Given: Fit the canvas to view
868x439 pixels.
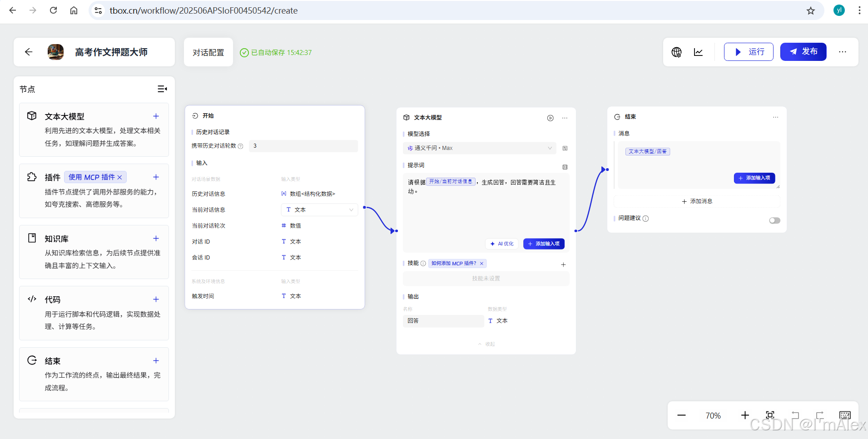Looking at the screenshot, I should (770, 415).
